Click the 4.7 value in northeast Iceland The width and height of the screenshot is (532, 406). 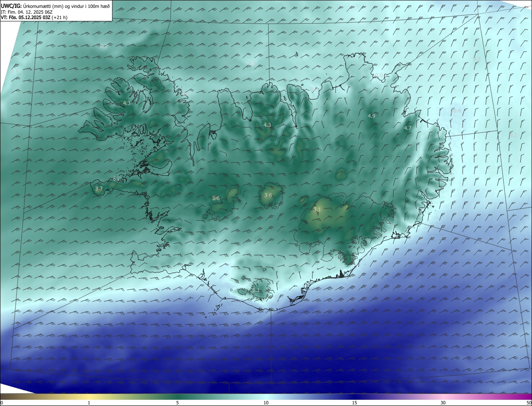click(x=408, y=128)
